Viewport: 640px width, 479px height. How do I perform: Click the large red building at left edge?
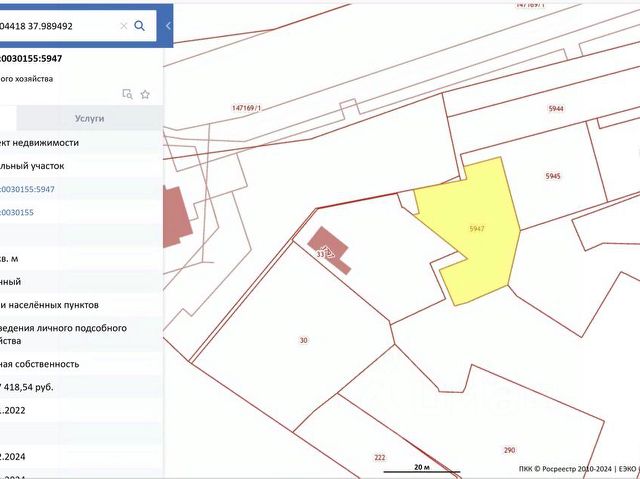coord(176,216)
